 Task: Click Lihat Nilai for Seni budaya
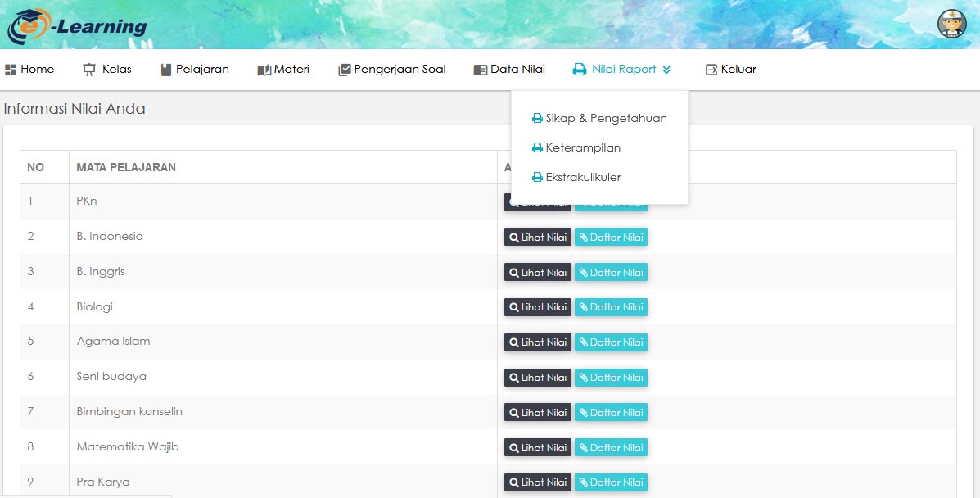(x=538, y=378)
